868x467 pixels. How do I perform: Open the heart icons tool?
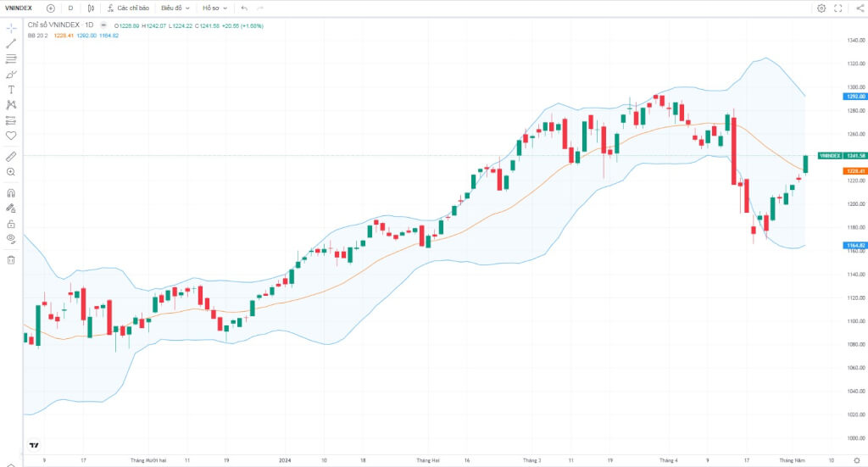point(11,136)
